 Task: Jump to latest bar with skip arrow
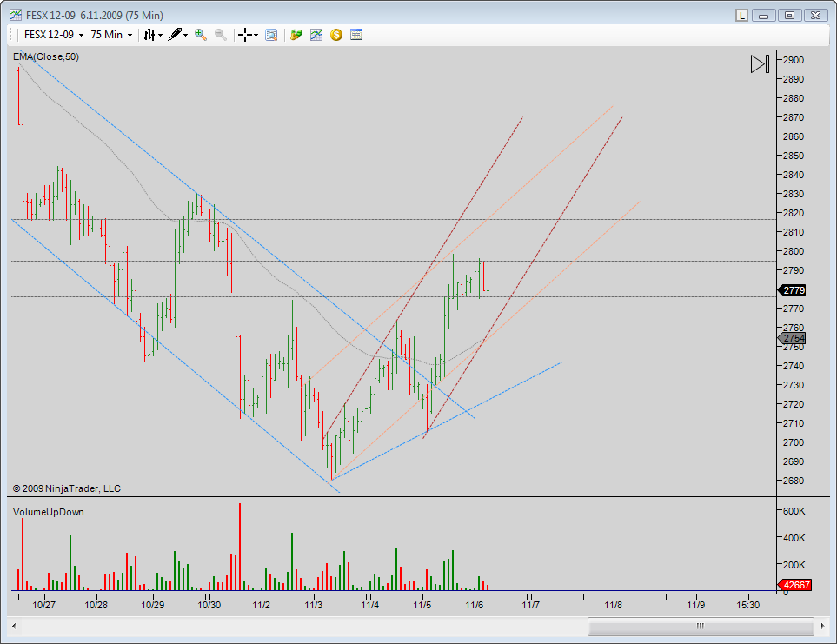coord(760,64)
